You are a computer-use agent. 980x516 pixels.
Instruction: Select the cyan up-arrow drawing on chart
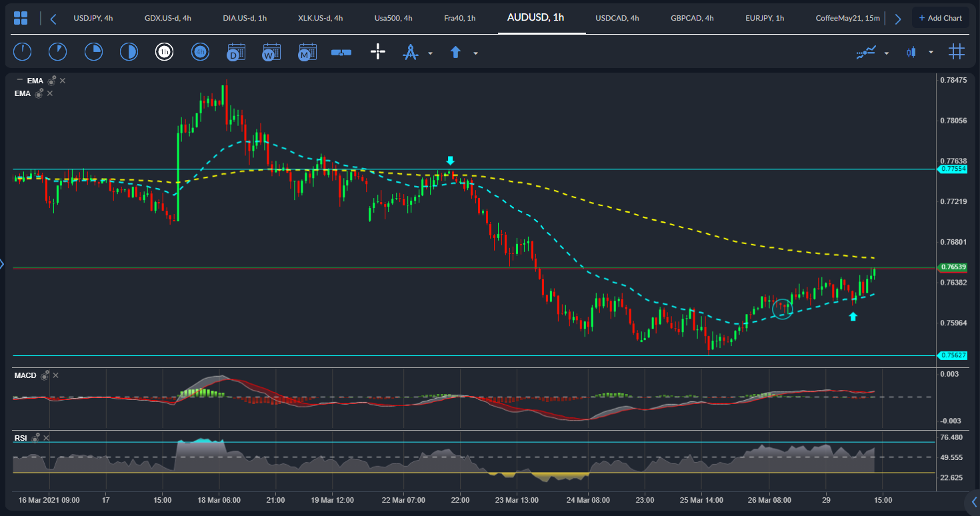pyautogui.click(x=853, y=317)
